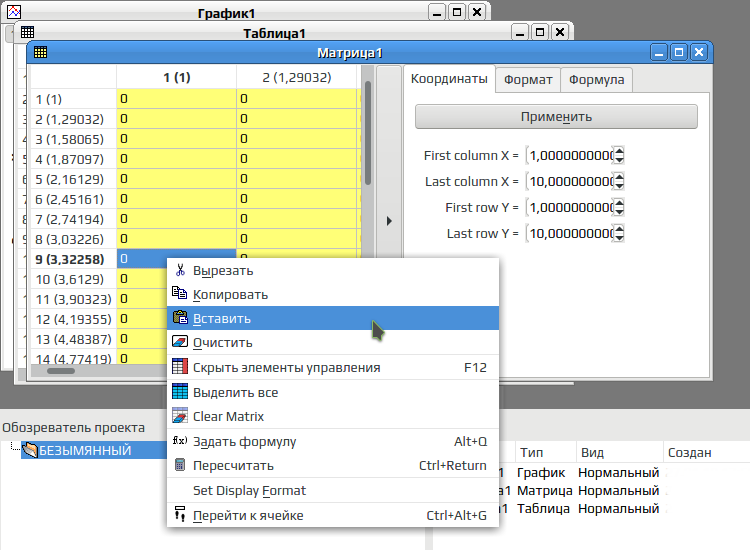This screenshot has width=750, height=550.
Task: Click the Применить button
Action: (556, 117)
